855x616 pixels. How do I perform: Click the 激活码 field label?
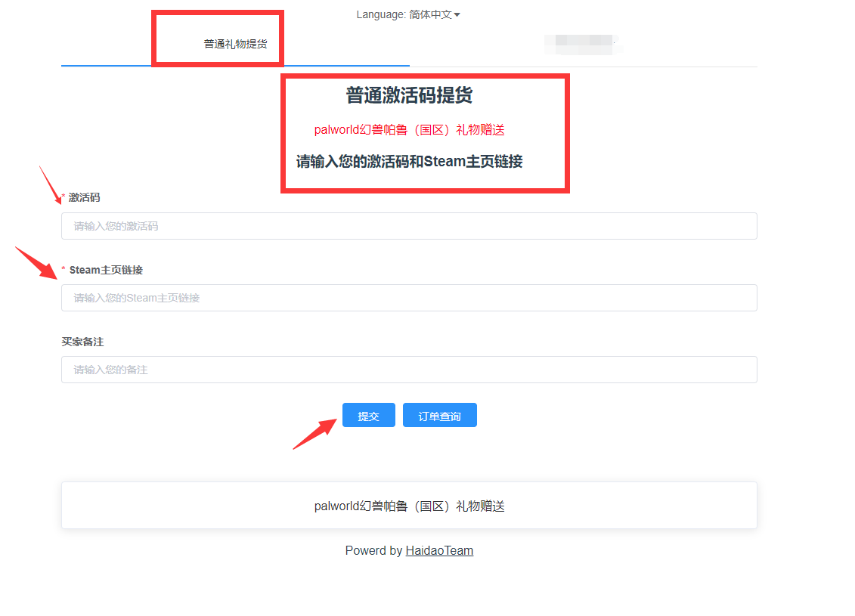point(84,197)
